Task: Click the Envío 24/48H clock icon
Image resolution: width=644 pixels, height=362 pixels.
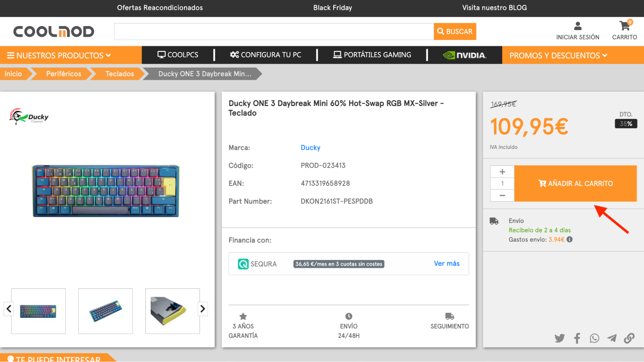Action: [x=349, y=316]
